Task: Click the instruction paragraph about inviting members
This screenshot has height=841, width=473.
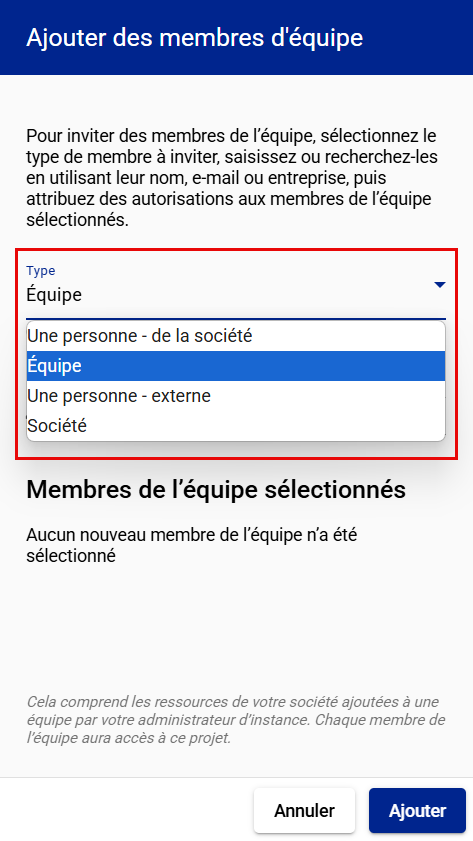Action: pos(232,178)
